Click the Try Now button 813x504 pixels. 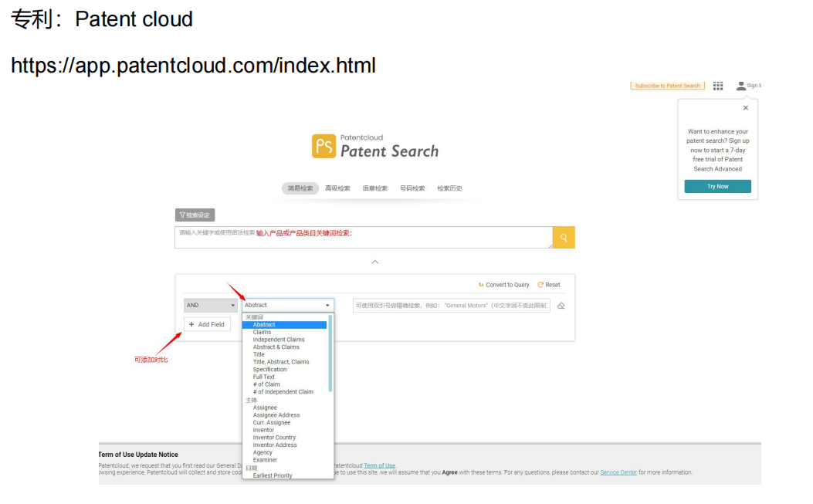(717, 187)
